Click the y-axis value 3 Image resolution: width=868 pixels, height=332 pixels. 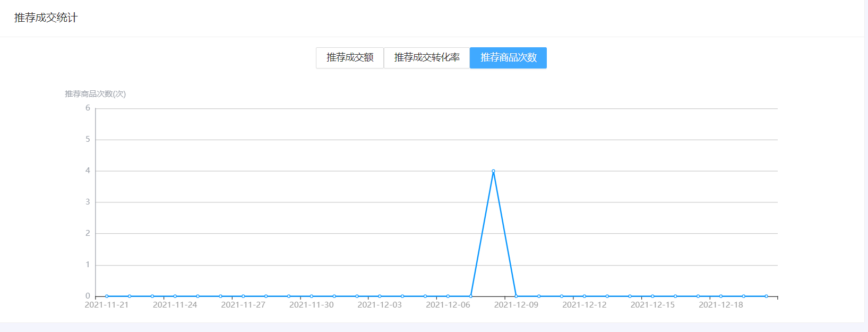pyautogui.click(x=88, y=202)
